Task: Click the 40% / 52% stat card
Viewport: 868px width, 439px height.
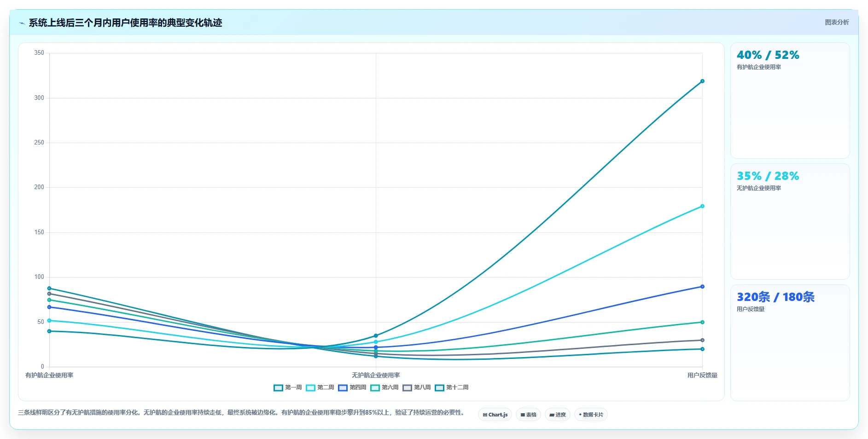Action: point(790,101)
